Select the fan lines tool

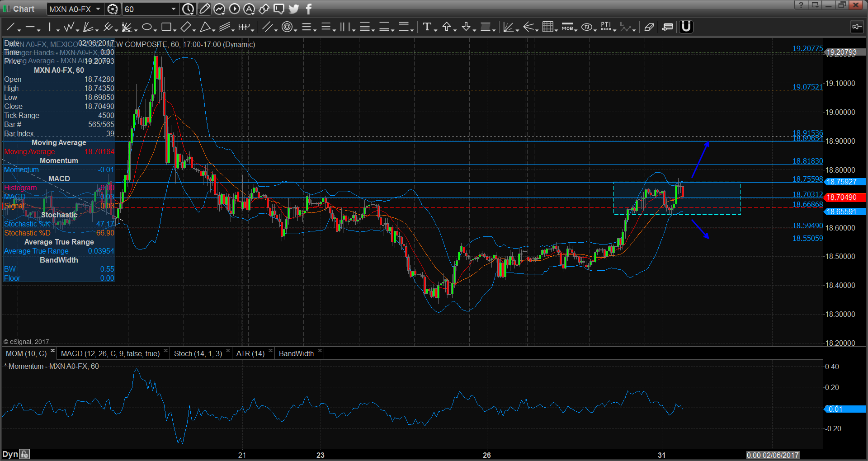point(88,27)
